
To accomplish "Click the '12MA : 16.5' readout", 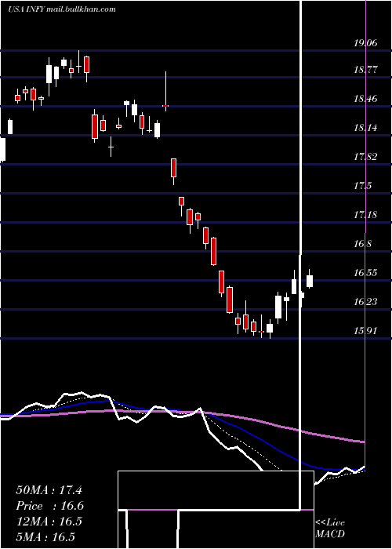I will (x=49, y=522).
